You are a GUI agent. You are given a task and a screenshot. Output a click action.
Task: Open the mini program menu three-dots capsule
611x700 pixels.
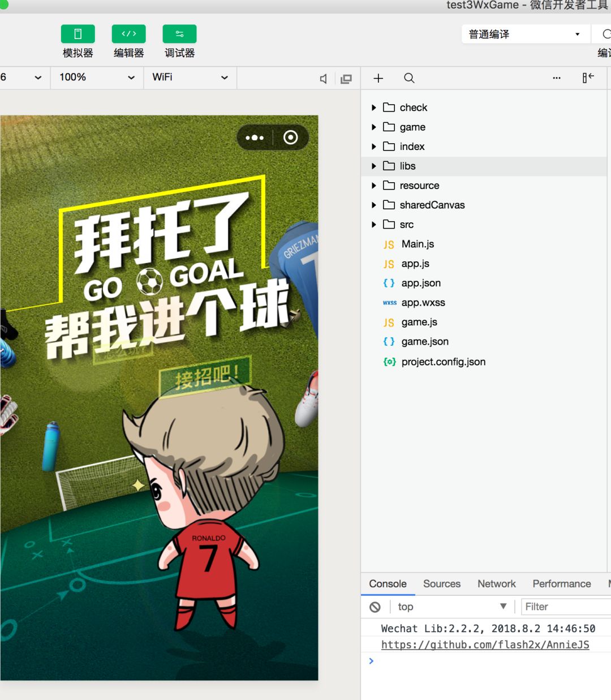pyautogui.click(x=255, y=138)
